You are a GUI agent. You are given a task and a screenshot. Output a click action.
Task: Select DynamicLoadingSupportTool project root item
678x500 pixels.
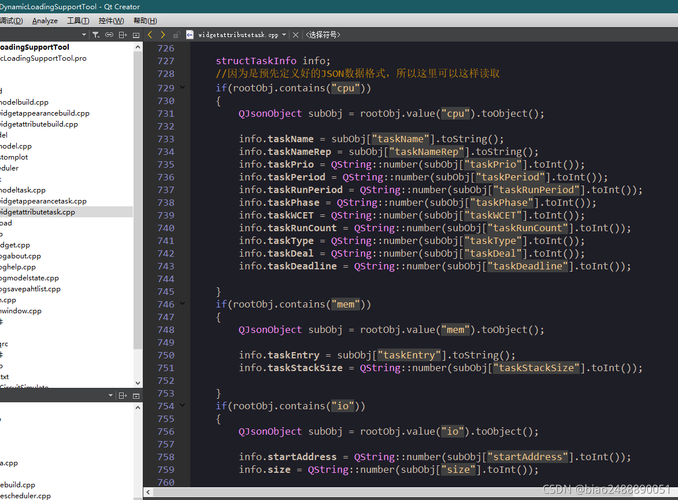[x=35, y=47]
